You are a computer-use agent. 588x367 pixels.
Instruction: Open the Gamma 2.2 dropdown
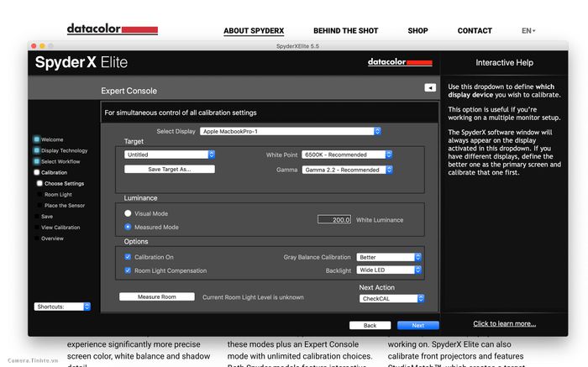coord(347,170)
